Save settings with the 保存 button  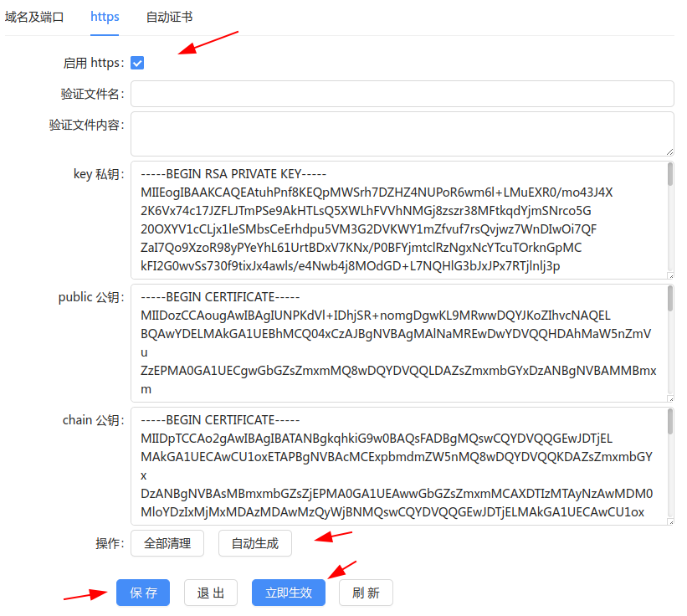[143, 593]
